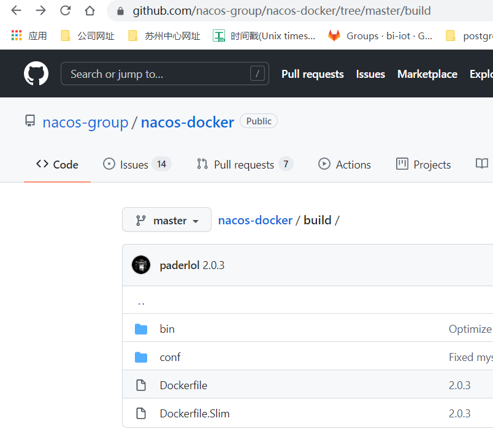Open the Pull requests menu in the header

click(x=312, y=74)
